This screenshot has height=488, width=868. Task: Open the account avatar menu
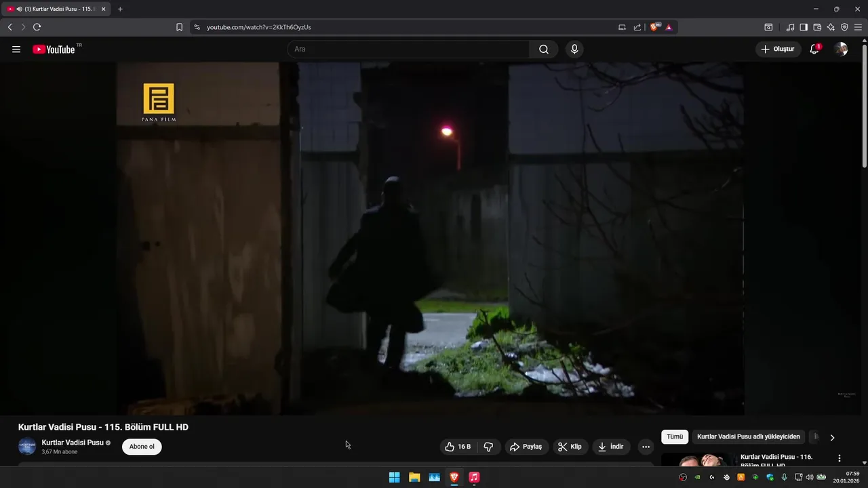pyautogui.click(x=841, y=49)
